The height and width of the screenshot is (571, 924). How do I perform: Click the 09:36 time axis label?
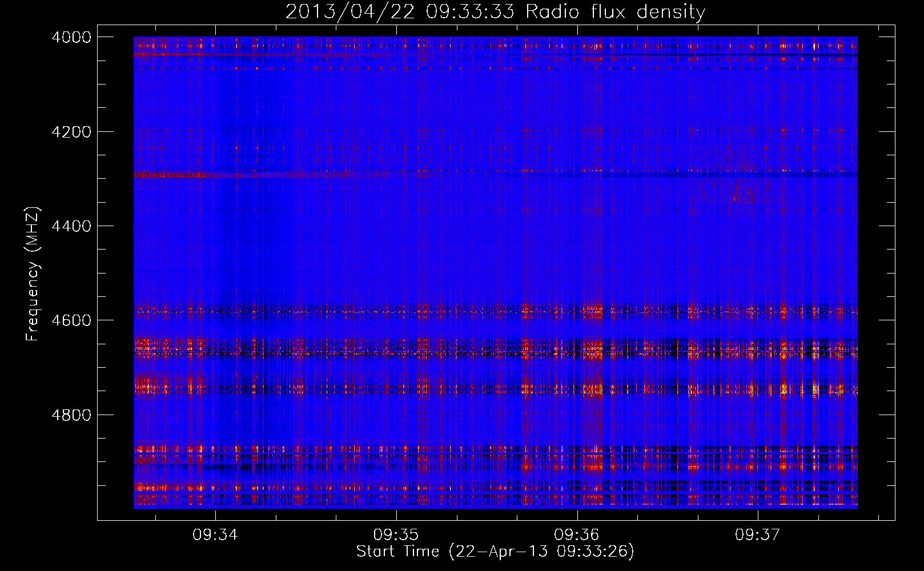tap(577, 535)
